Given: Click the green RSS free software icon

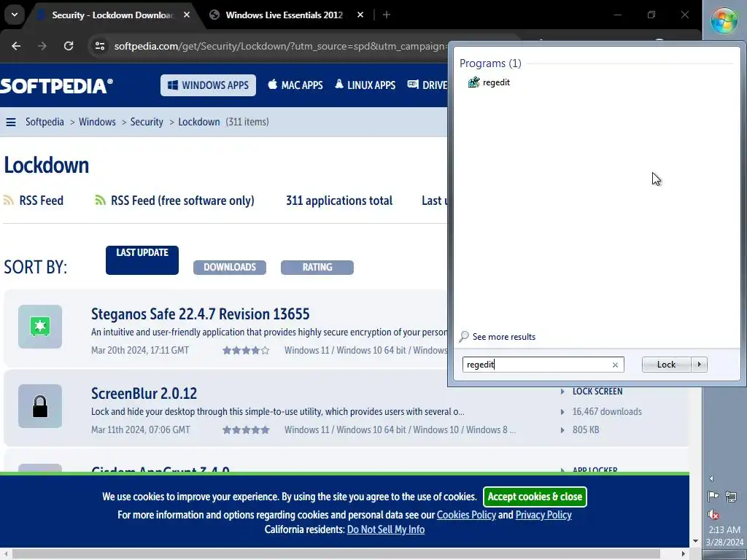Looking at the screenshot, I should point(100,200).
